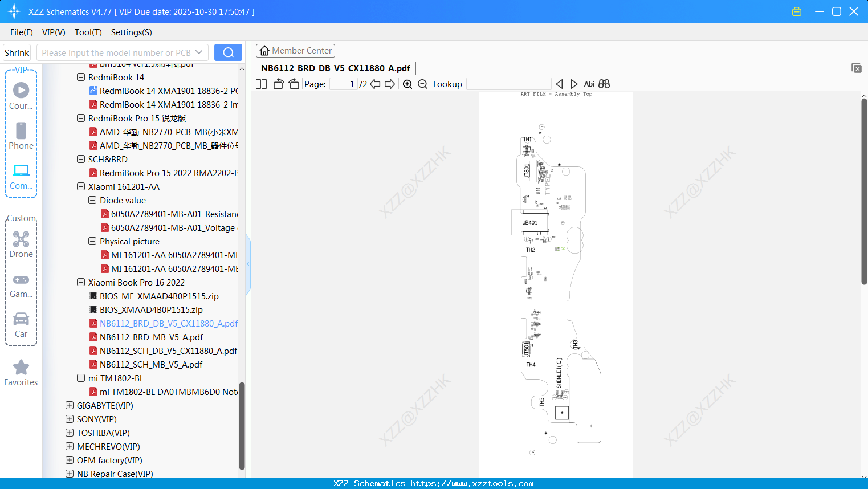Click the Shrink button
The height and width of the screenshot is (489, 868).
pyautogui.click(x=17, y=52)
